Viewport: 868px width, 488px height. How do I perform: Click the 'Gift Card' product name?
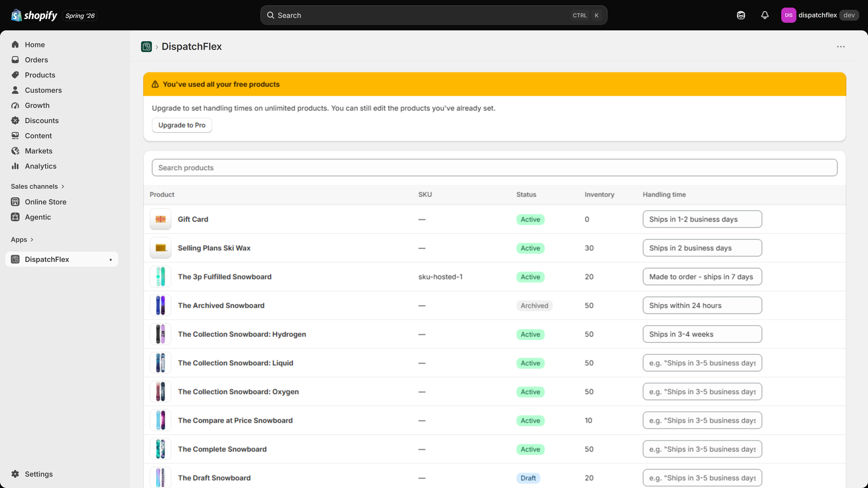193,219
